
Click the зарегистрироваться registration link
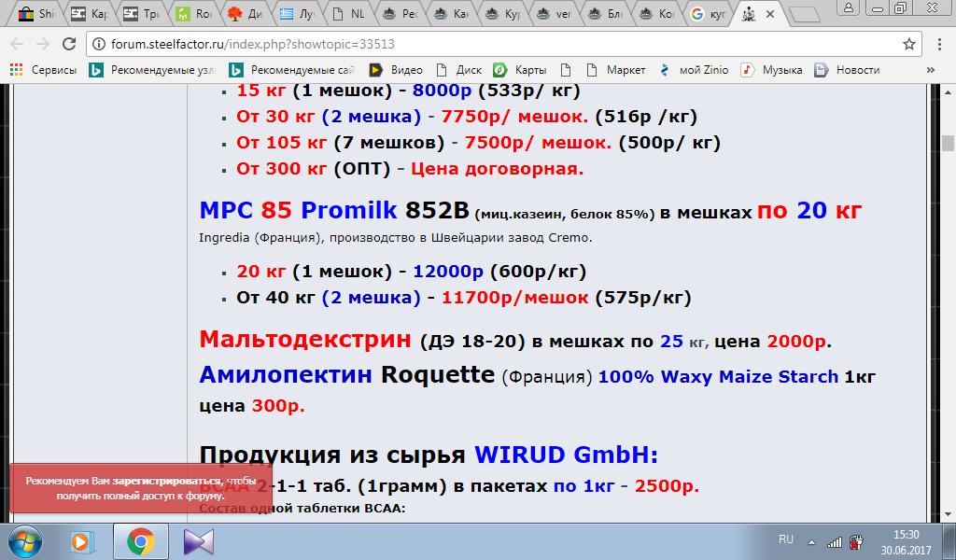coord(167,481)
